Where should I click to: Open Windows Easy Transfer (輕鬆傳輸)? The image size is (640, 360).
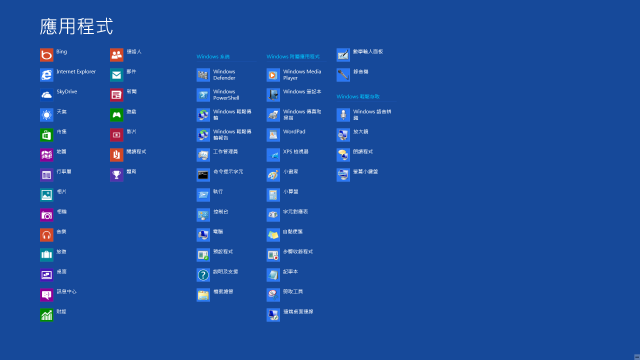click(x=203, y=115)
